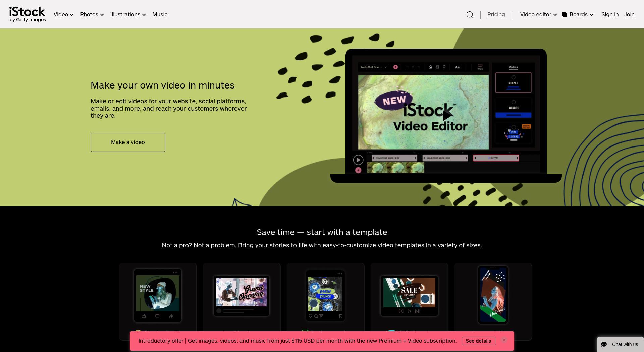Click the chat bubble icon
The image size is (644, 352).
click(x=604, y=344)
